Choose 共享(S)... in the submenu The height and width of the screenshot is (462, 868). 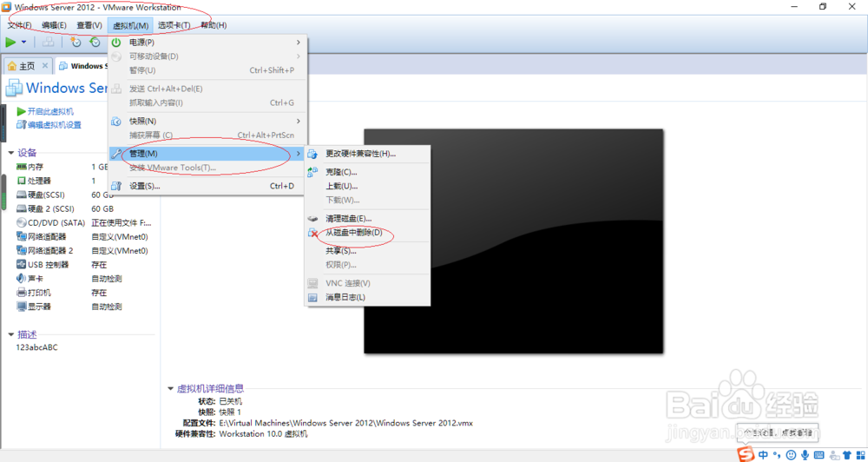pyautogui.click(x=367, y=251)
